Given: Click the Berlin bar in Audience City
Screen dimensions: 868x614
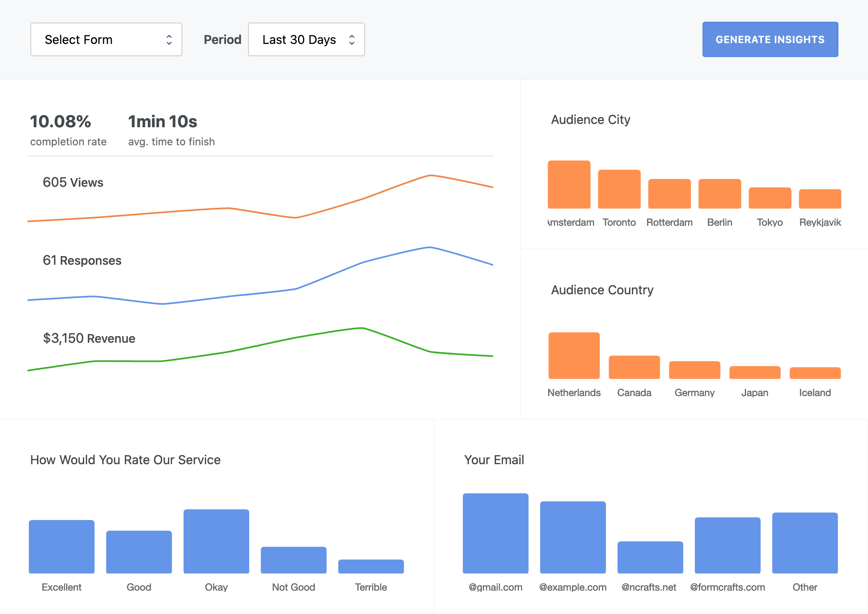Looking at the screenshot, I should 720,194.
